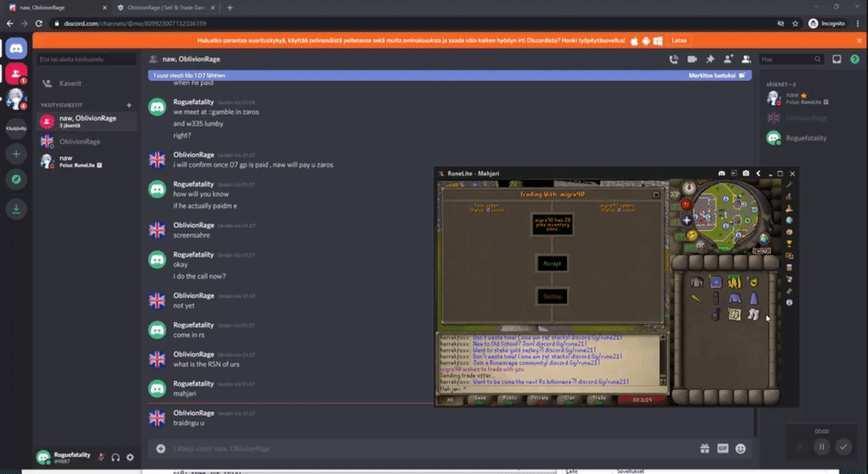868x474 pixels.
Task: Start a voice call in the group
Action: [674, 59]
